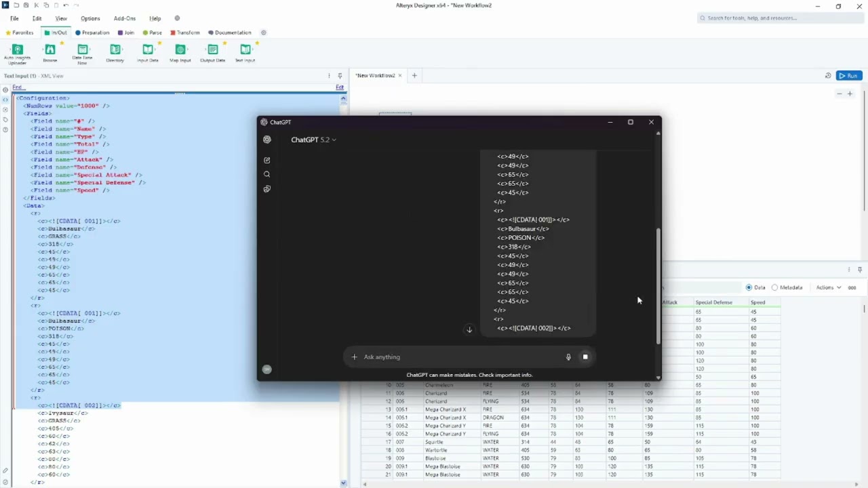The width and height of the screenshot is (868, 488).
Task: Click the Undo arrow icon
Action: click(x=66, y=5)
